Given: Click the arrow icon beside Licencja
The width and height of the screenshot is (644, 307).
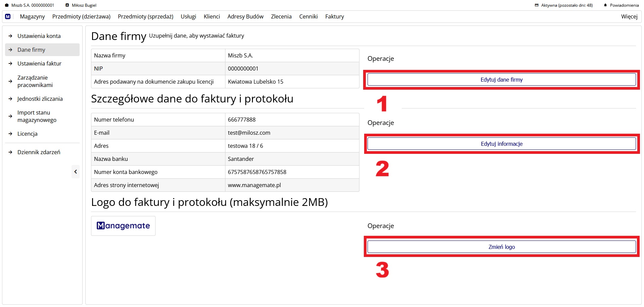Looking at the screenshot, I should click(10, 134).
